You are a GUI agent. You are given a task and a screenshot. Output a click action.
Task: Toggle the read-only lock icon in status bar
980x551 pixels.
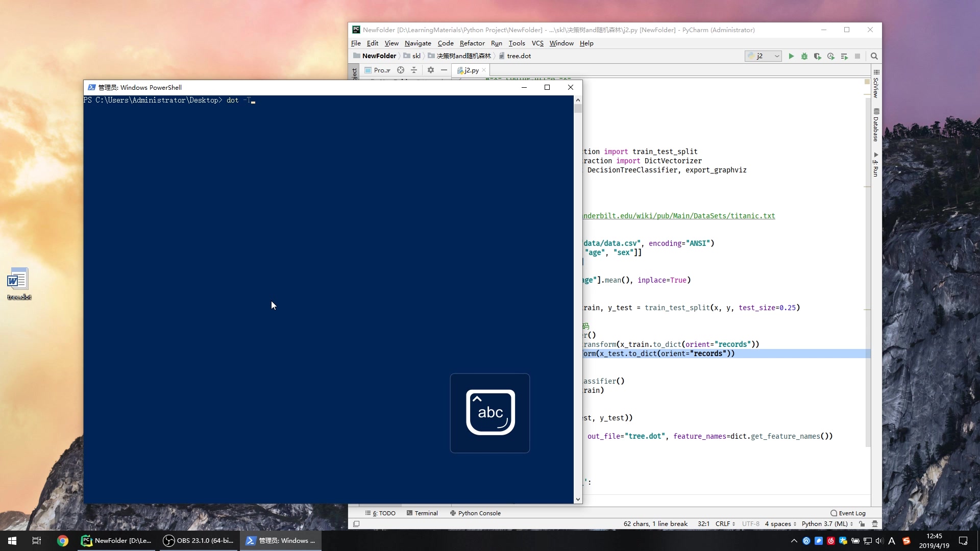(862, 524)
